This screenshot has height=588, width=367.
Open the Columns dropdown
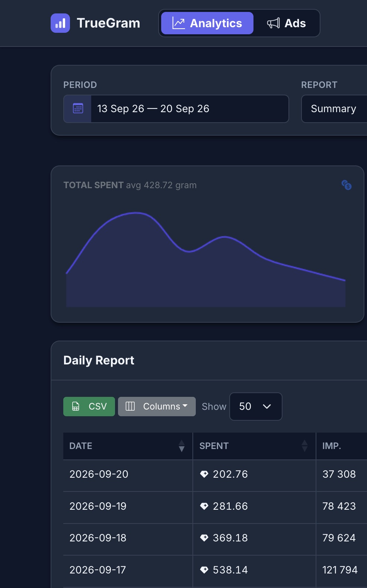pos(157,407)
